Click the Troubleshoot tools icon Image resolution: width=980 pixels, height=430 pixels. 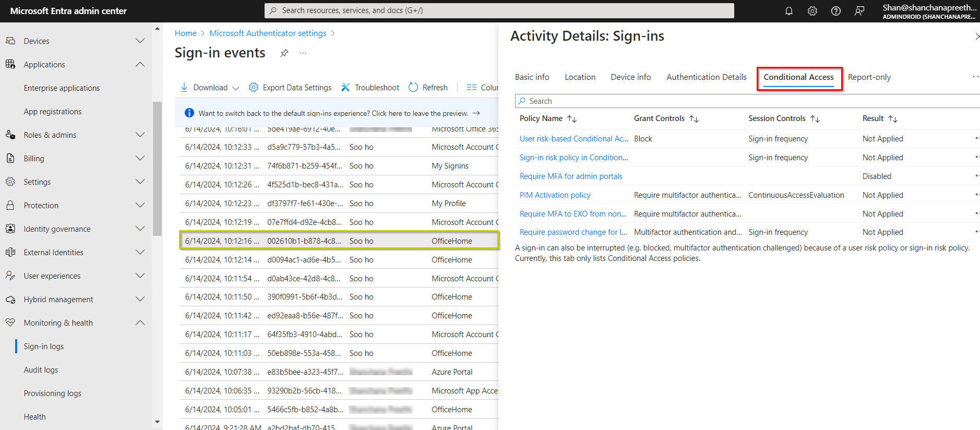click(x=345, y=87)
